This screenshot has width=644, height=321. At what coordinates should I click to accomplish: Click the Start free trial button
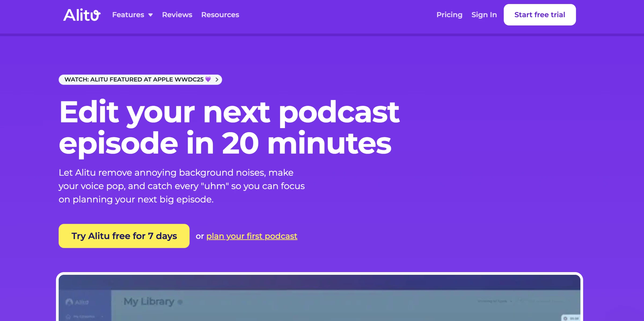(x=540, y=15)
